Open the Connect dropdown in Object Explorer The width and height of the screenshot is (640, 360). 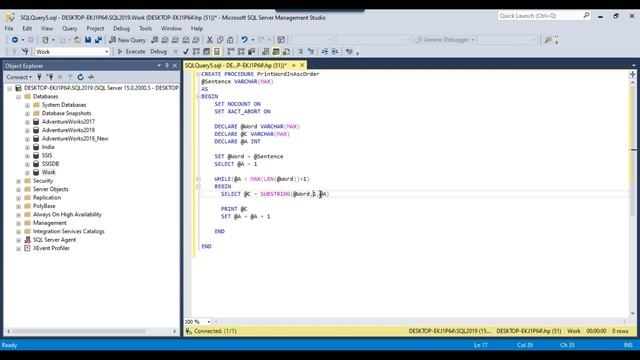19,77
